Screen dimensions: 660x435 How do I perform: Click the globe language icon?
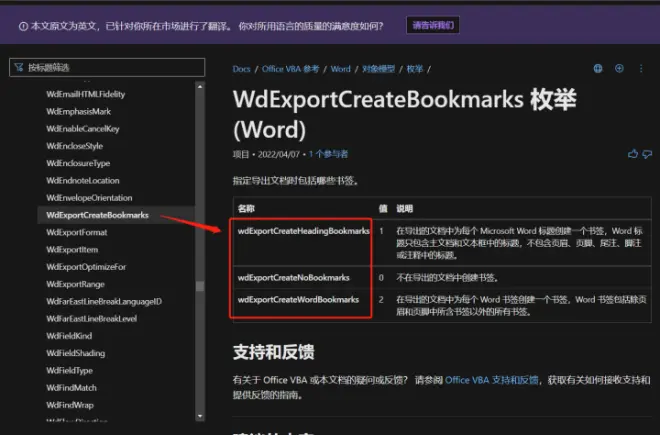tap(598, 68)
